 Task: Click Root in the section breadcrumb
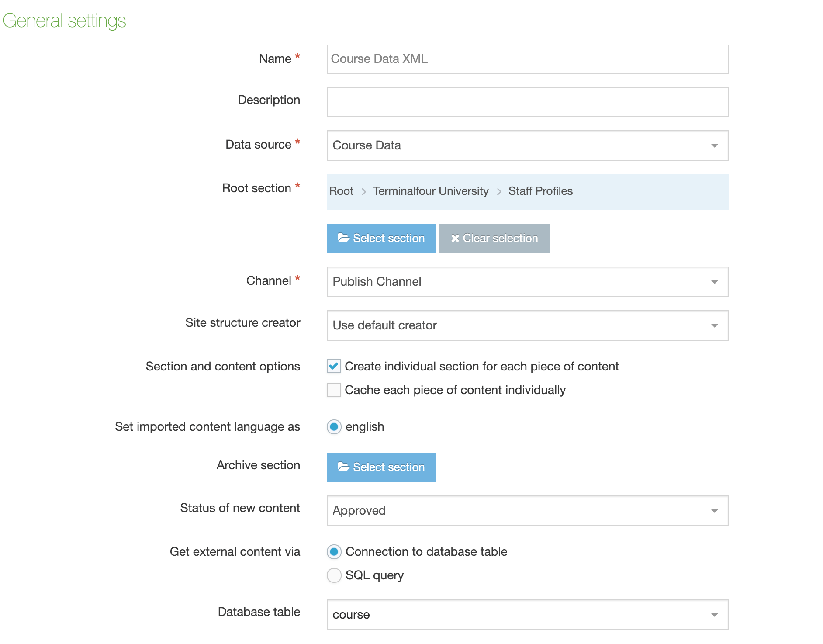[341, 191]
